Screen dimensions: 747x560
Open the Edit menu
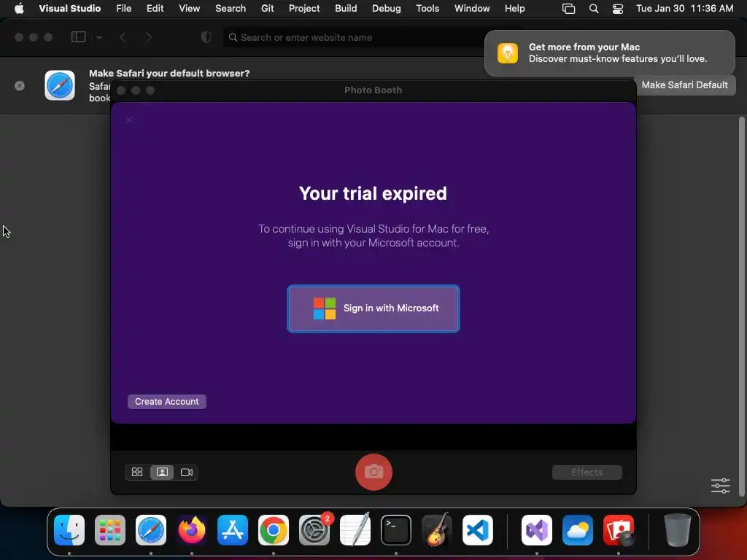(155, 9)
